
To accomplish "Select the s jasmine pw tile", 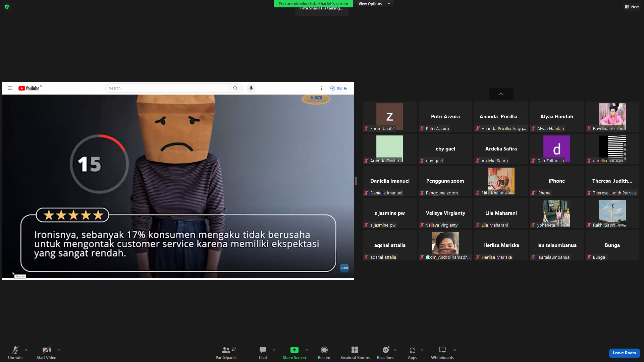I will click(x=390, y=213).
